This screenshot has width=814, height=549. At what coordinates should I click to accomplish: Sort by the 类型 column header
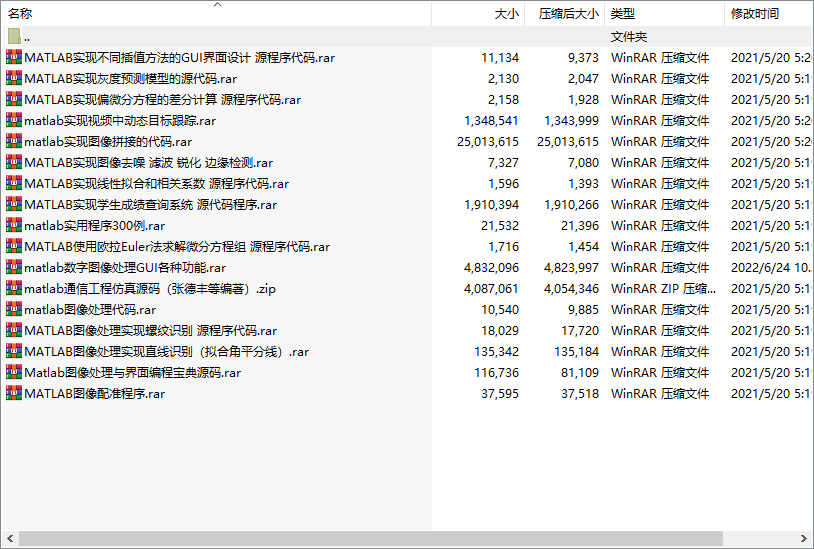point(664,14)
